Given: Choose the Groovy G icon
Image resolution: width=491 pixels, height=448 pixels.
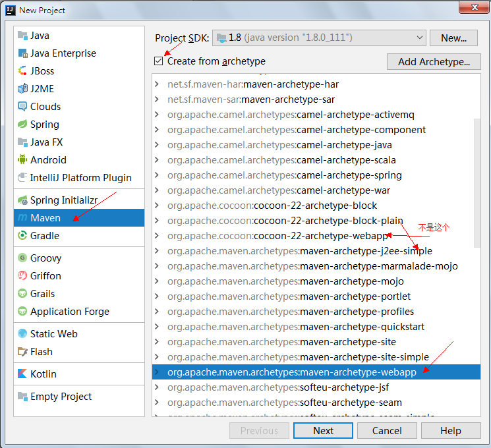Looking at the screenshot, I should click(22, 258).
